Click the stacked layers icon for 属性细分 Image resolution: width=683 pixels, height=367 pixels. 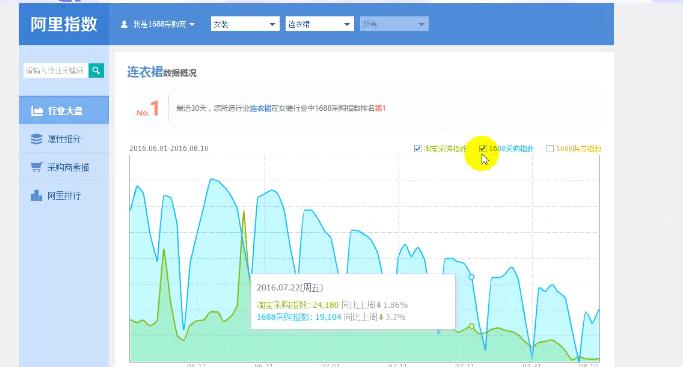[x=37, y=139]
